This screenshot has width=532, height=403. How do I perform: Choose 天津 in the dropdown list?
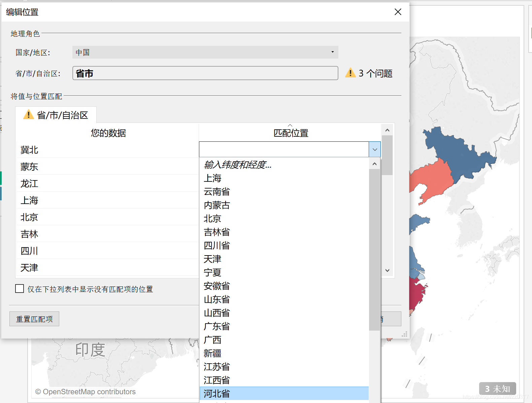284,259
